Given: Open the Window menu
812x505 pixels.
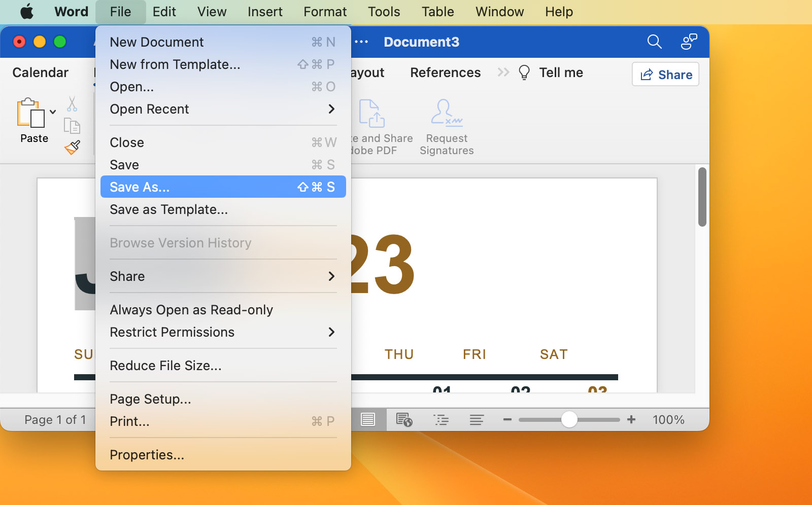Looking at the screenshot, I should (499, 12).
